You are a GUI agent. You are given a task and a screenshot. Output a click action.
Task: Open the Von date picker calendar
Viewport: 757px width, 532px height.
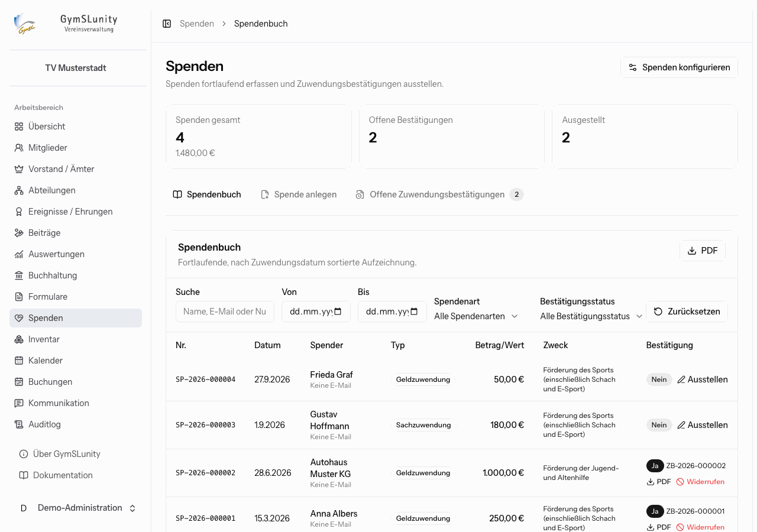338,312
